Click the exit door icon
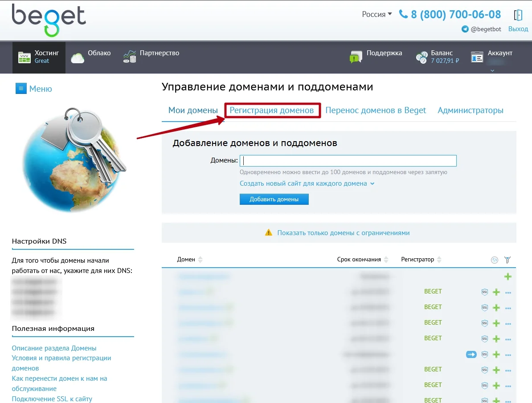This screenshot has width=532, height=403. 518,15
